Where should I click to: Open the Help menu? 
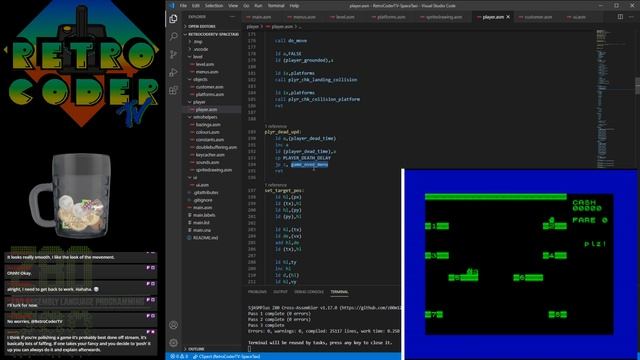[x=294, y=6]
